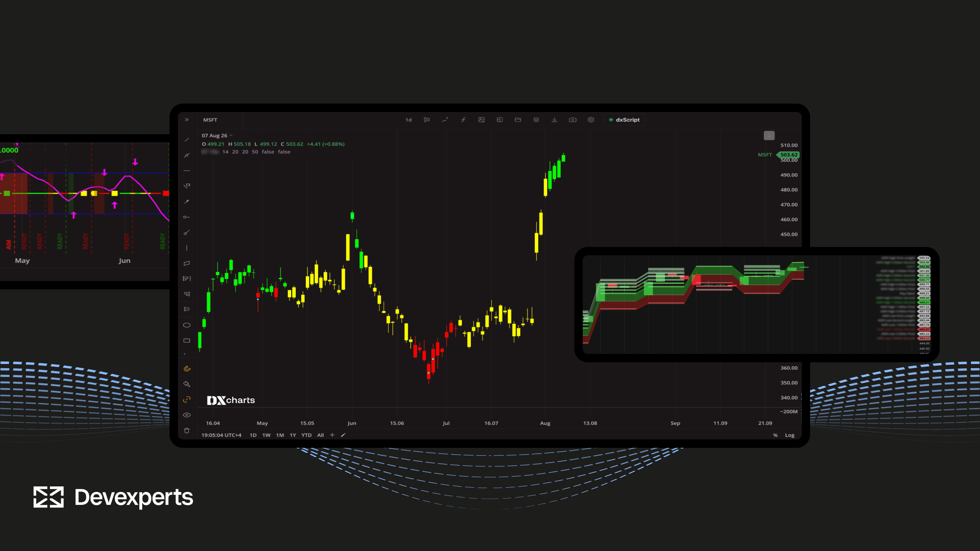Click the scroll-to-latest arrow button near price axis

pos(769,135)
